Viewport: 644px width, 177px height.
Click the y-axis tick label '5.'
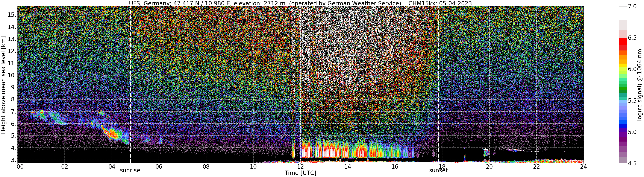(x=13, y=136)
